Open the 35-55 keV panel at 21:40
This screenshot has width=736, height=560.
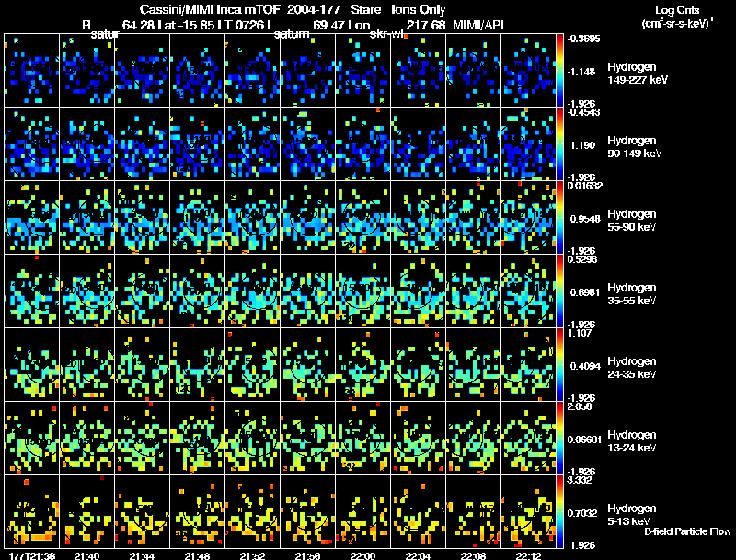(x=86, y=291)
